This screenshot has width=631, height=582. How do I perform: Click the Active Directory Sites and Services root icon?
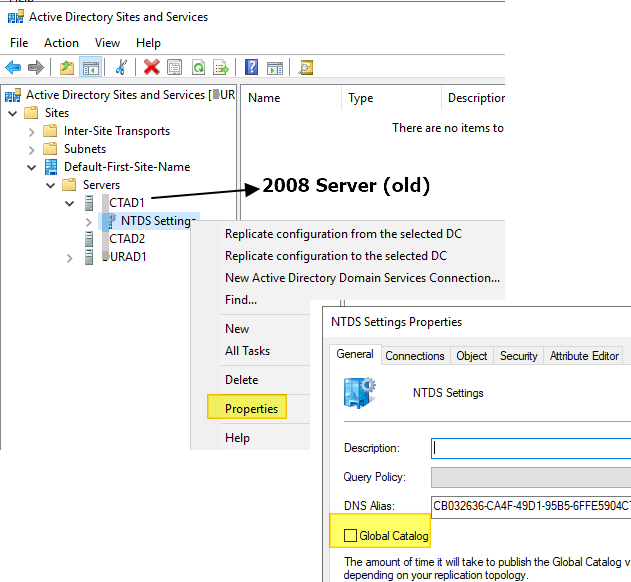(13, 95)
